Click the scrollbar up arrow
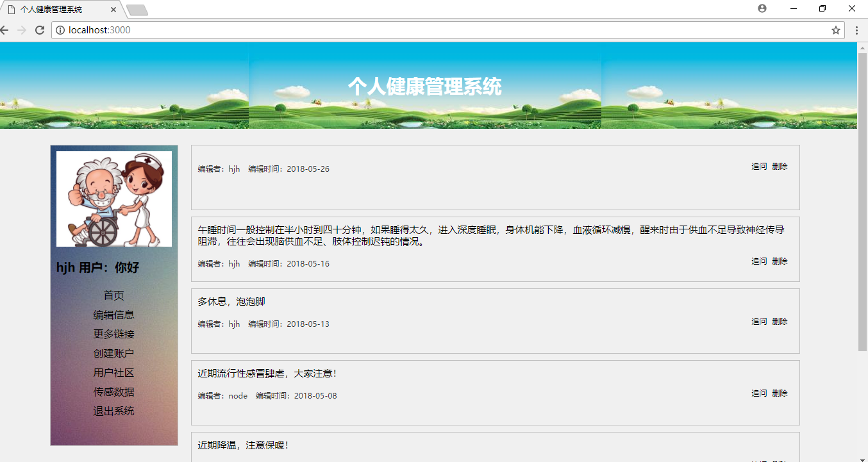 point(862,47)
